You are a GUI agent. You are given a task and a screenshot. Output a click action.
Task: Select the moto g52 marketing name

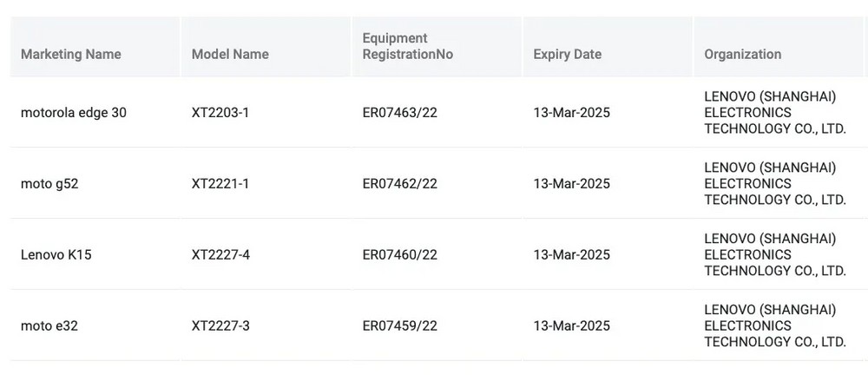click(49, 184)
